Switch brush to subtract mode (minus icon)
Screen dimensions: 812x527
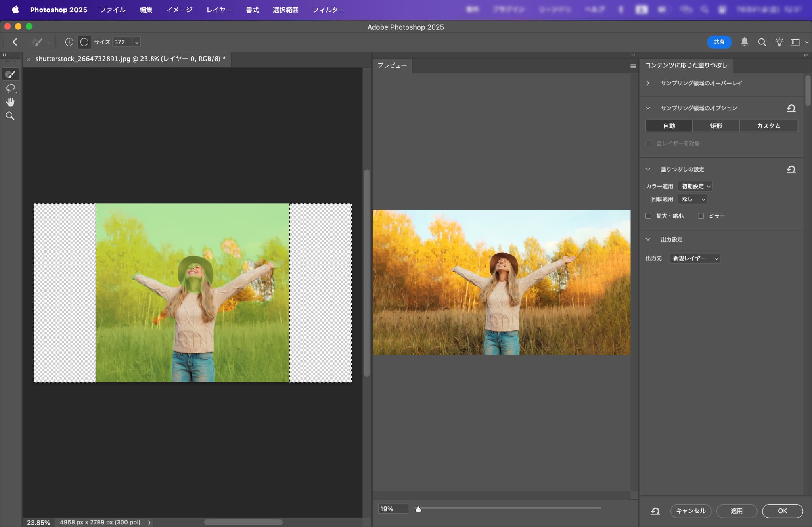84,42
